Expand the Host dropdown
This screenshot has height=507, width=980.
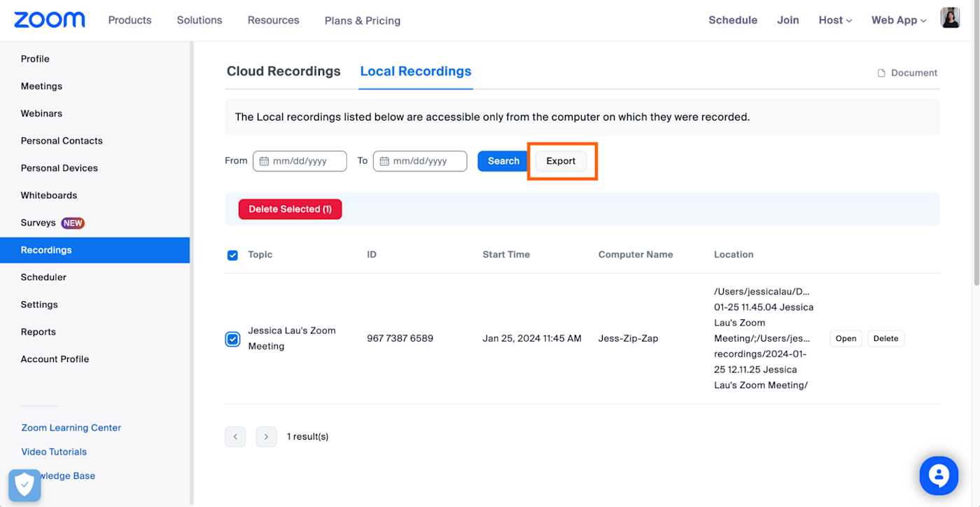835,20
